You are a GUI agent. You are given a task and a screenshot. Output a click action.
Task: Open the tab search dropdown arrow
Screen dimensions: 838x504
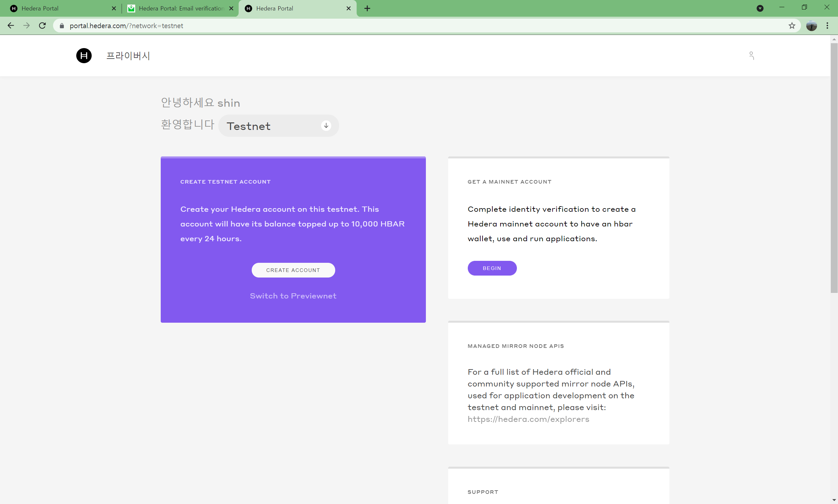760,9
